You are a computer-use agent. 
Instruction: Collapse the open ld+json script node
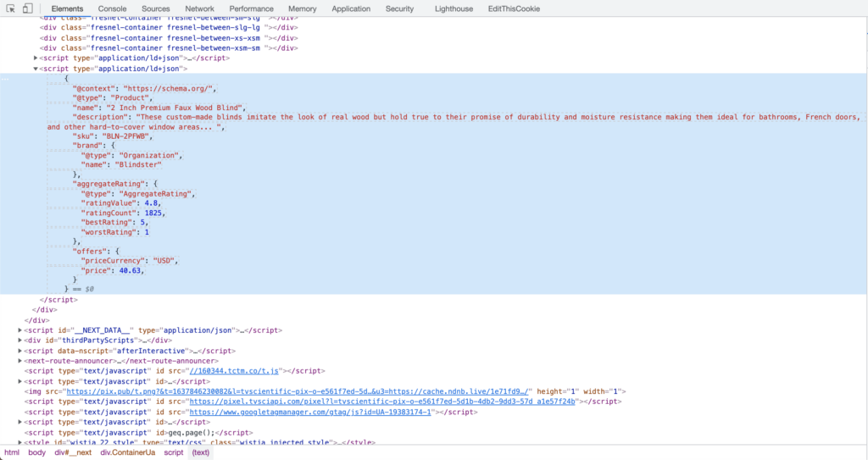click(36, 69)
